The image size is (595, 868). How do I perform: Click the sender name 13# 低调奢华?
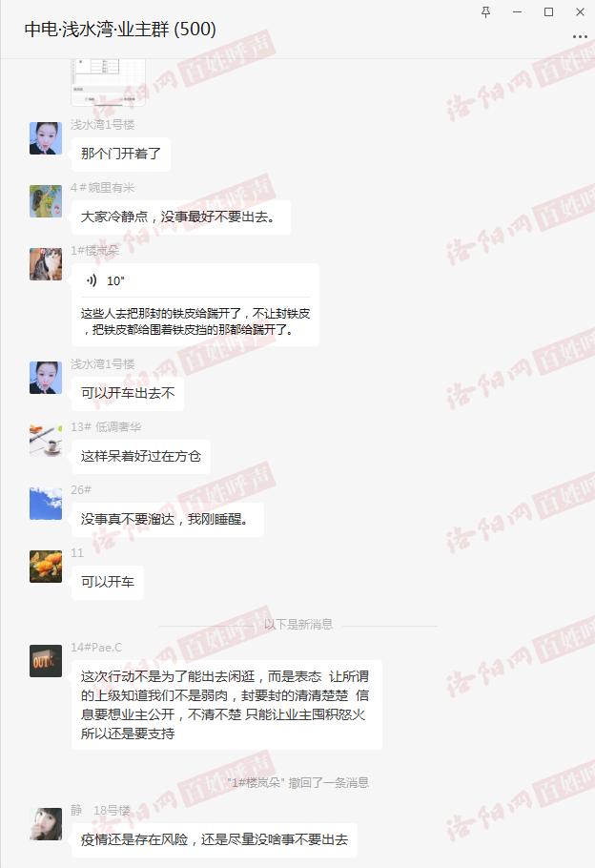tap(106, 426)
